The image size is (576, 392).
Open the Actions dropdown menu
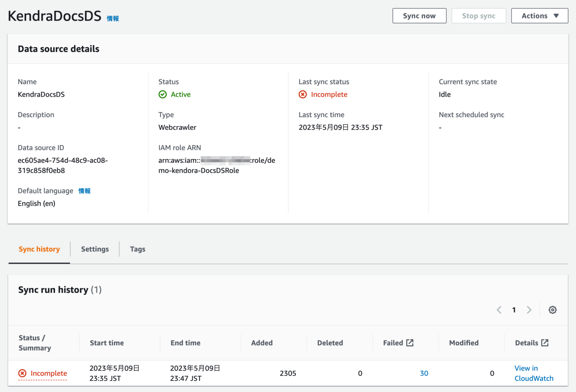[x=539, y=16]
